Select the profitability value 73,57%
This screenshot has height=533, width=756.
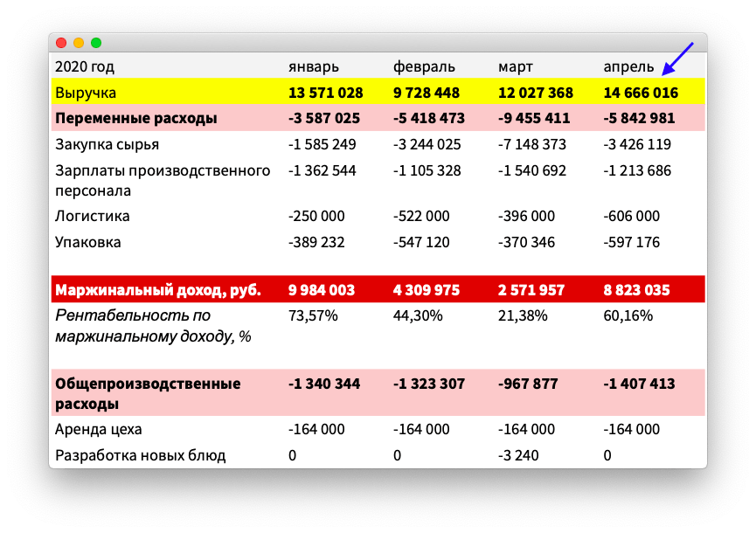[313, 315]
